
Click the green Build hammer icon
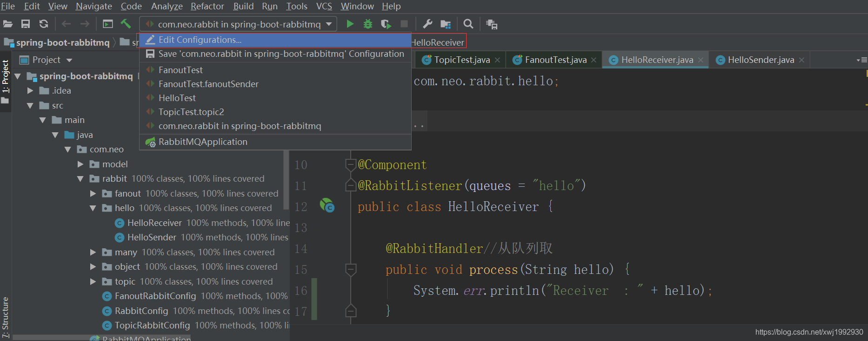coord(126,24)
